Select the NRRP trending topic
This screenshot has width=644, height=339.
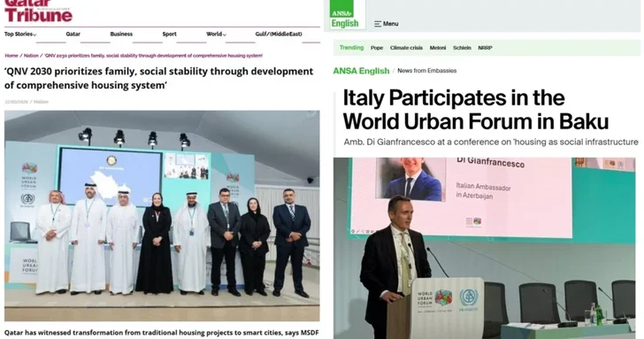click(x=485, y=48)
